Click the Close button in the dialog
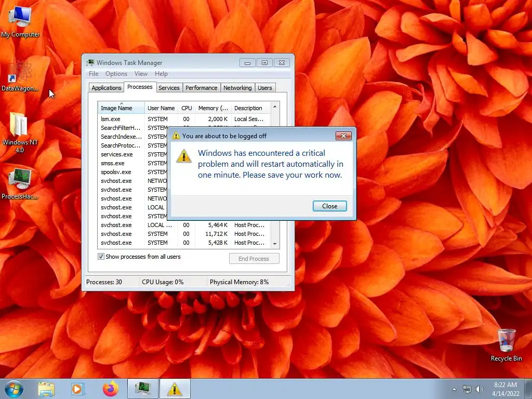532x399 pixels. [329, 206]
